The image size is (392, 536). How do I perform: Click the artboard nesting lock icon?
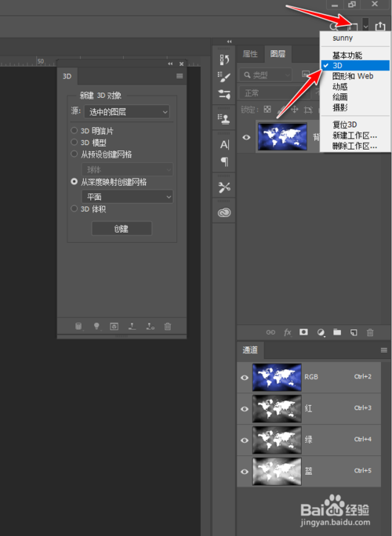click(308, 110)
